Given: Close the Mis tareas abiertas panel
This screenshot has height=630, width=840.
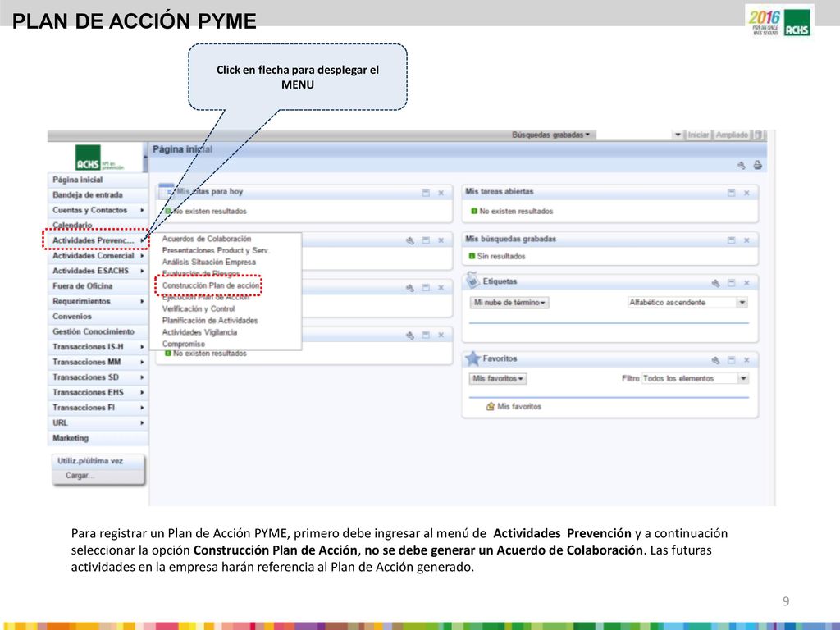Looking at the screenshot, I should click(x=746, y=193).
